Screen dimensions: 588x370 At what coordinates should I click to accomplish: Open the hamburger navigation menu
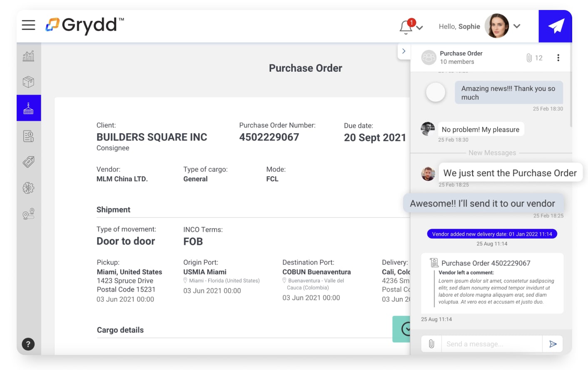pos(28,25)
